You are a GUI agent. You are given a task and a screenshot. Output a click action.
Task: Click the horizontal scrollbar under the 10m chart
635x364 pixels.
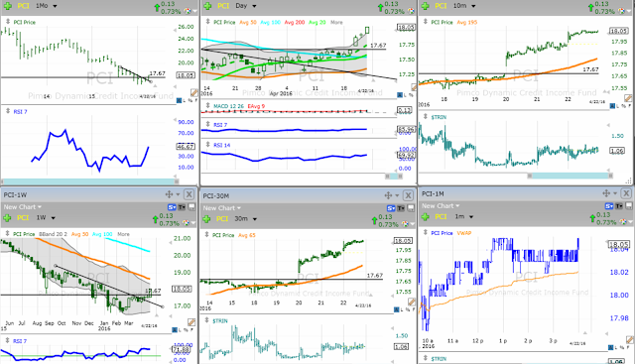571,176
